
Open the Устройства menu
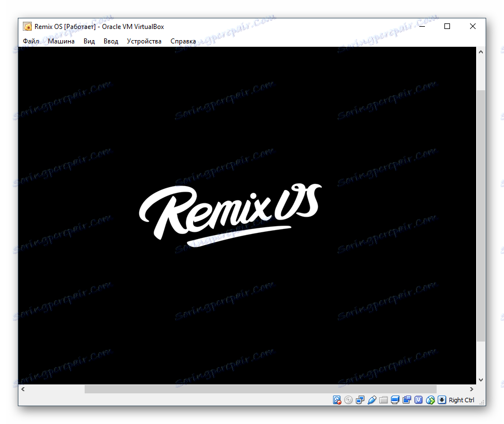144,41
